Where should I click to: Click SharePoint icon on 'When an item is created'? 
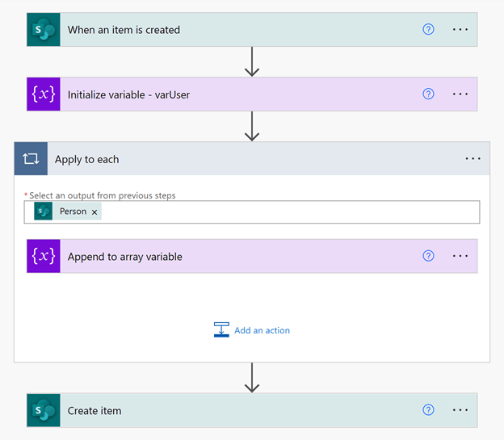coord(44,30)
